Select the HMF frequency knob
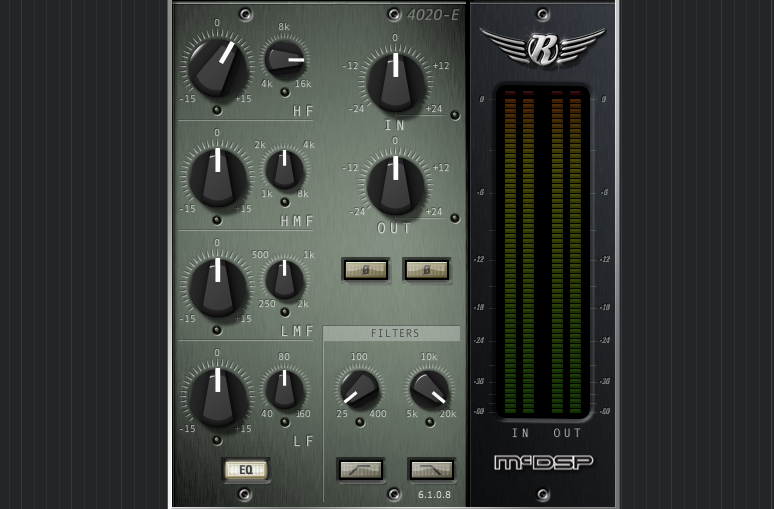Image resolution: width=774 pixels, height=509 pixels. coord(285,170)
